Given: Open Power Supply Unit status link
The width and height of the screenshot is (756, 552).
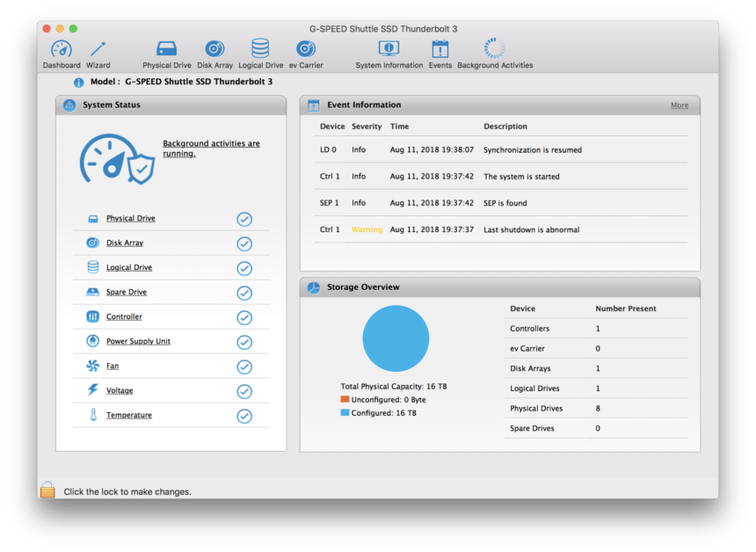Looking at the screenshot, I should pos(138,342).
